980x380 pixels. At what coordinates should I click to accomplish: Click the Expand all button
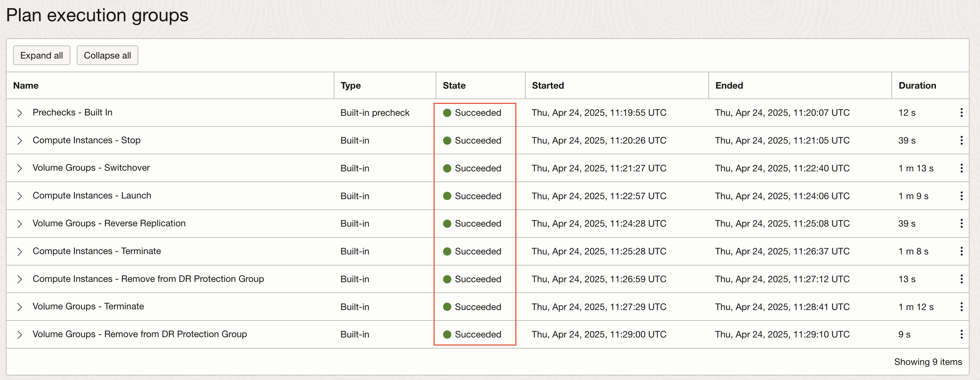[x=42, y=55]
